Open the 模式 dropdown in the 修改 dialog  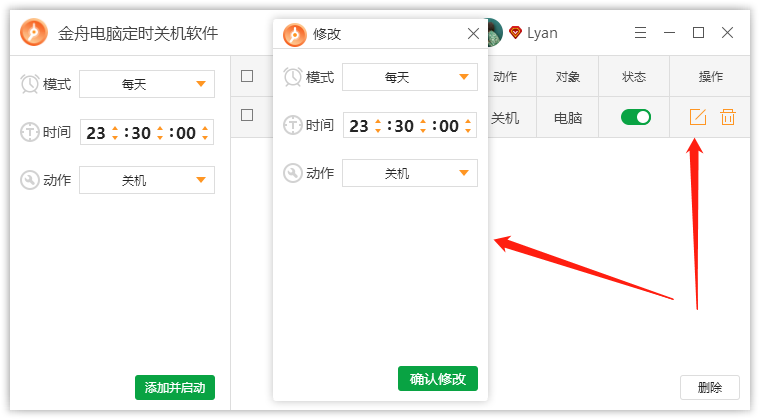pyautogui.click(x=410, y=77)
